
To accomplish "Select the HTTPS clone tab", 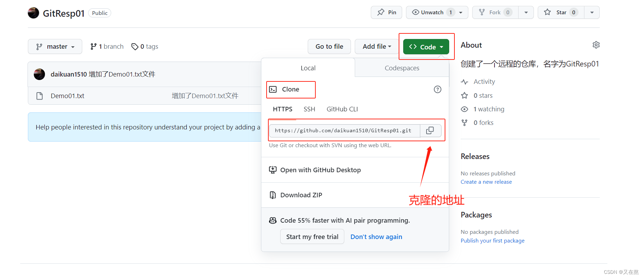I will coord(283,109).
